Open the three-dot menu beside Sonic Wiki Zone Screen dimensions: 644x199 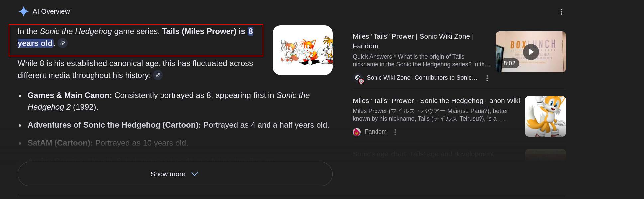(487, 78)
